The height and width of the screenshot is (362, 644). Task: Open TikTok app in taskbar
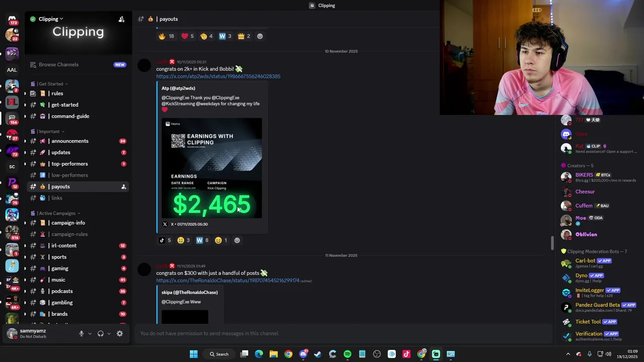pyautogui.click(x=407, y=354)
